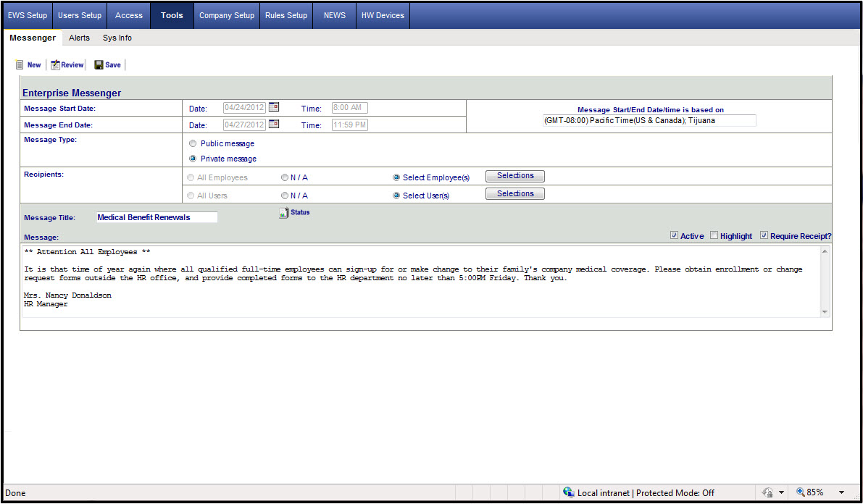Select the Public message radio button
863x504 pixels.
pos(193,143)
